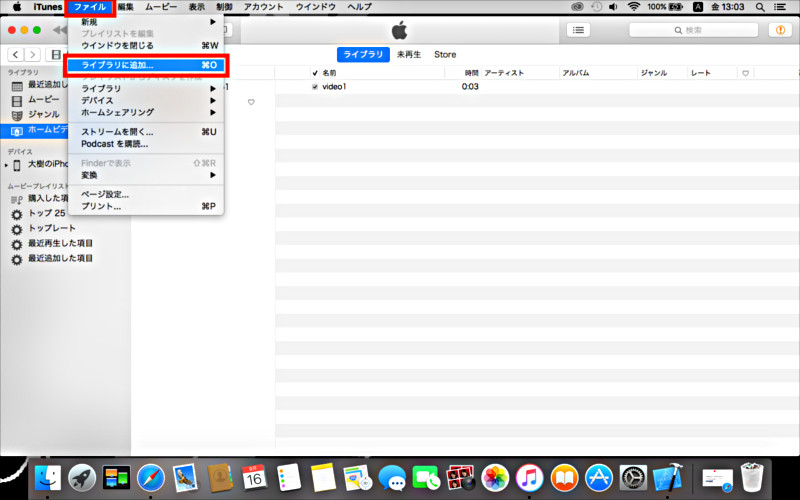800x500 pixels.
Task: Select the highlighted ホームビデオ sidebar item
Action: (x=34, y=130)
